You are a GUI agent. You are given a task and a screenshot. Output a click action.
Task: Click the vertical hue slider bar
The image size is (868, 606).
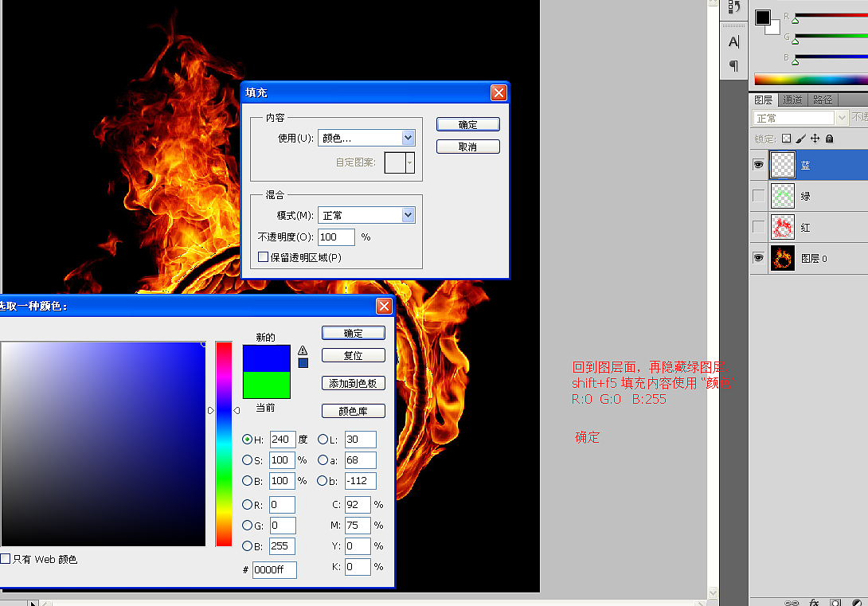pos(224,444)
